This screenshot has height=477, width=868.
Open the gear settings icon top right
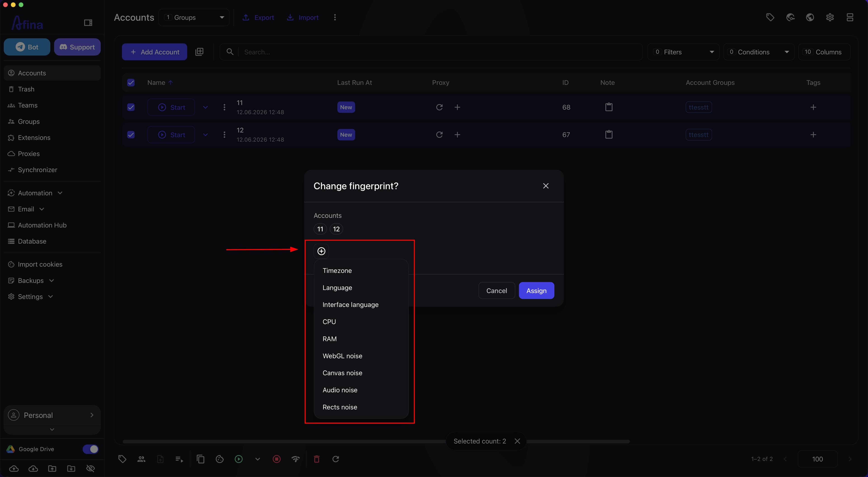(830, 17)
